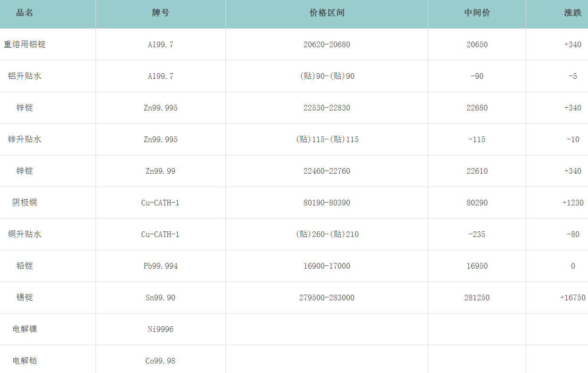The height and width of the screenshot is (373, 588).
Task: Click the Ni9996 grade cell
Action: (x=161, y=329)
